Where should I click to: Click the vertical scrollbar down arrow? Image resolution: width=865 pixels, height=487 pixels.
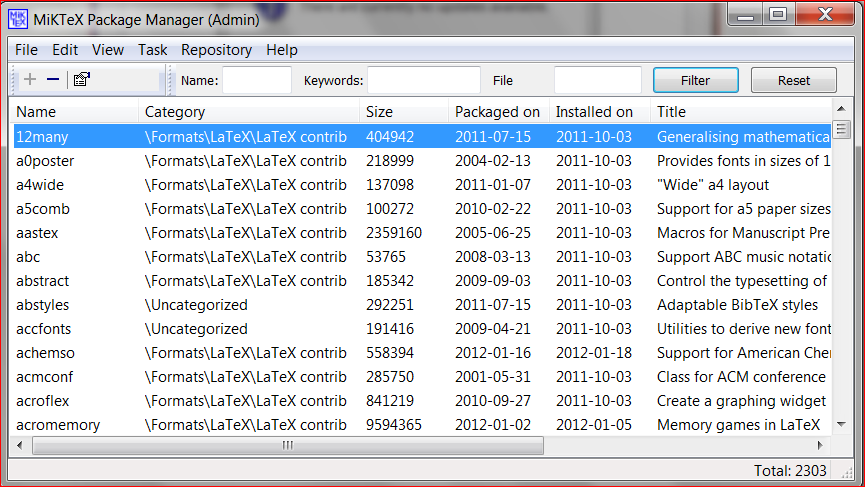[x=841, y=424]
